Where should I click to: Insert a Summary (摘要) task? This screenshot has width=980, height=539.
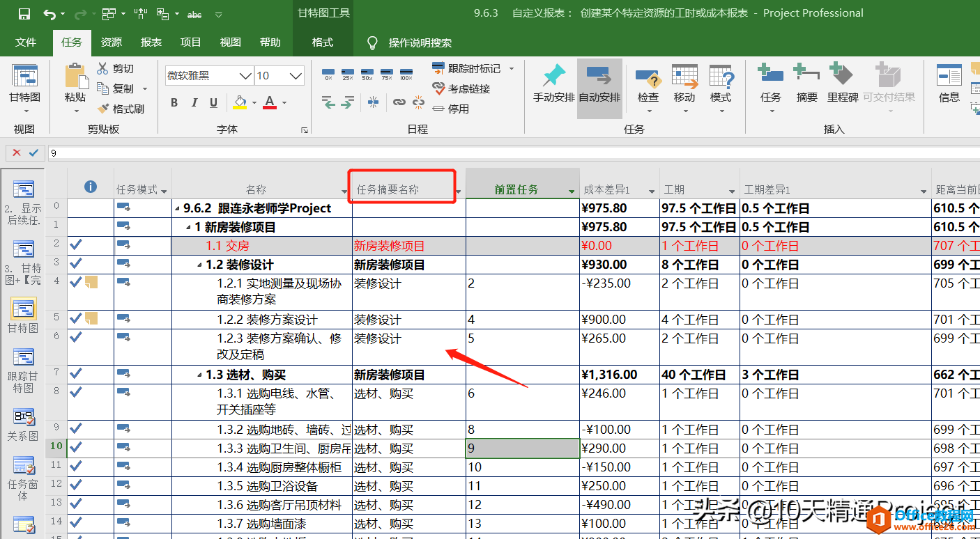806,84
